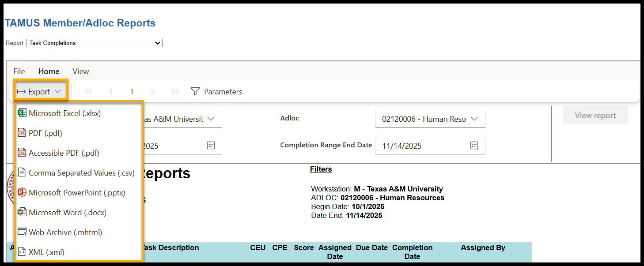Go to the last report page
Screen dimensions: 644x266
175,92
